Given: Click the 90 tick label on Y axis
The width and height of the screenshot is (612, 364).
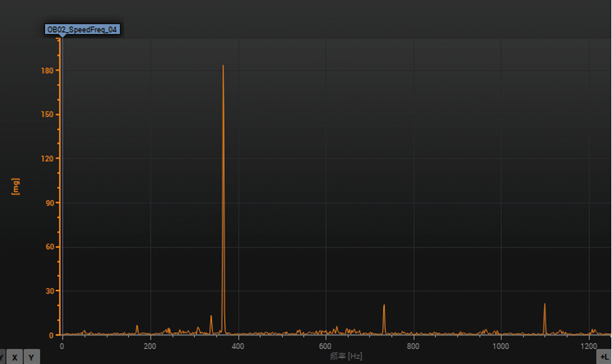Looking at the screenshot, I should coord(49,203).
